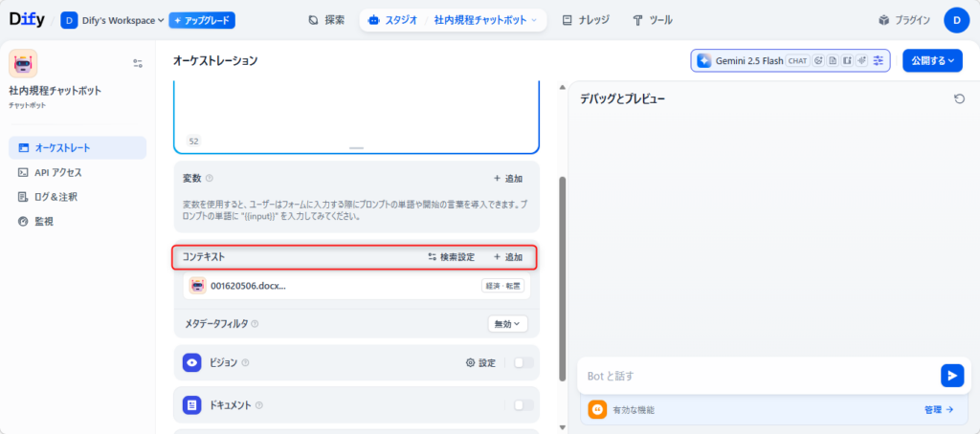The width and height of the screenshot is (980, 434).
Task: Click the Bot と話す input field
Action: coord(756,376)
